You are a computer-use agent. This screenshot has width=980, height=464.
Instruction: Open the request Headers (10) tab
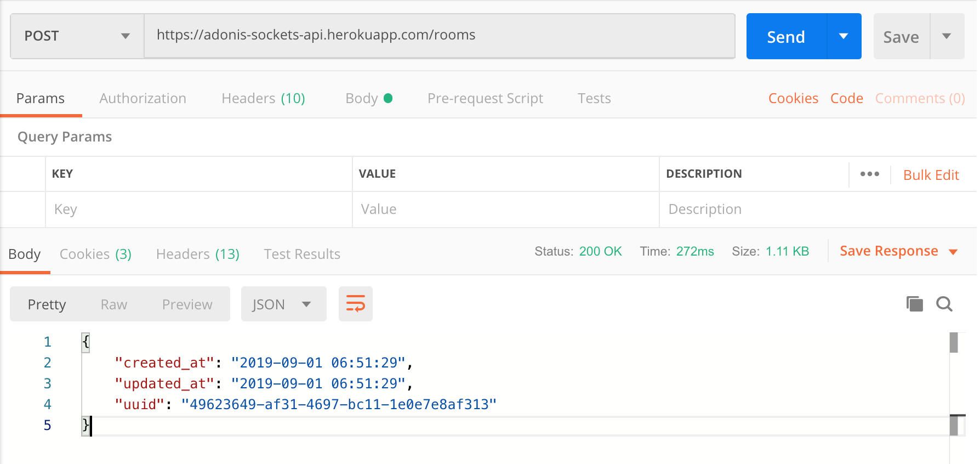pyautogui.click(x=263, y=99)
